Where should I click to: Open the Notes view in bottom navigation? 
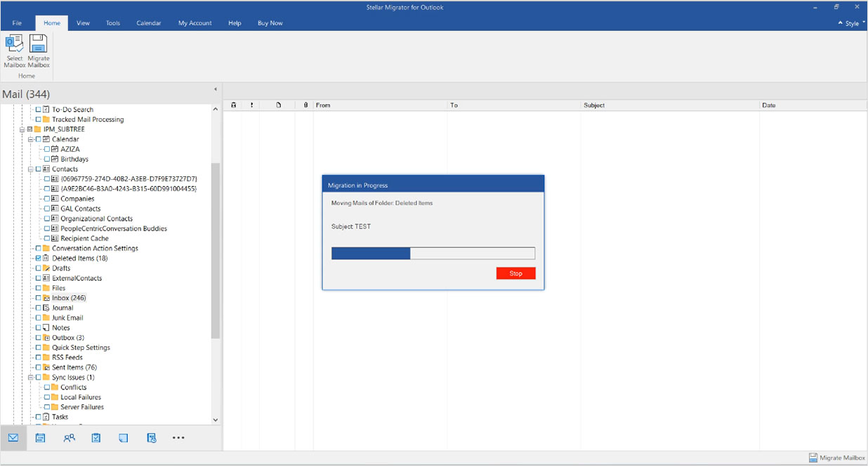(124, 438)
